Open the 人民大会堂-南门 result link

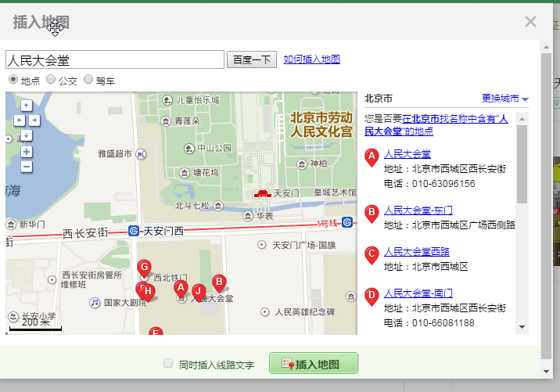(x=418, y=293)
